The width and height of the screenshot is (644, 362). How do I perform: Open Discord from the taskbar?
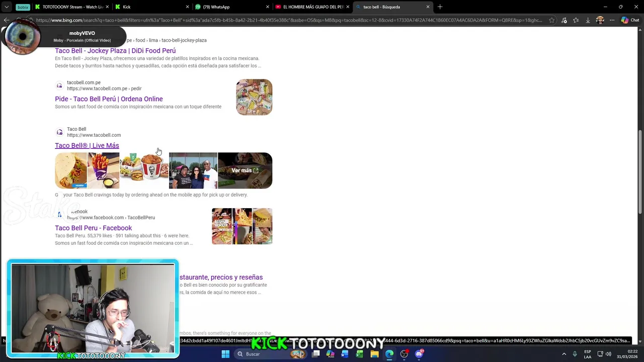pyautogui.click(x=419, y=354)
